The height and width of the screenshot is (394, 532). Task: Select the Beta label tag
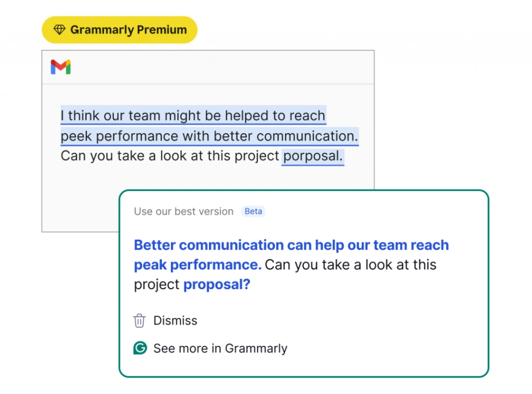point(253,211)
